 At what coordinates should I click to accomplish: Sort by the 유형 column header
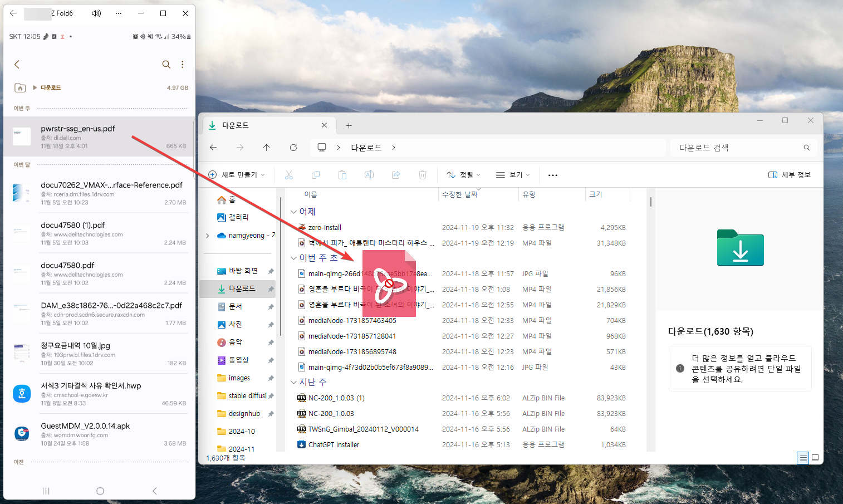[529, 194]
